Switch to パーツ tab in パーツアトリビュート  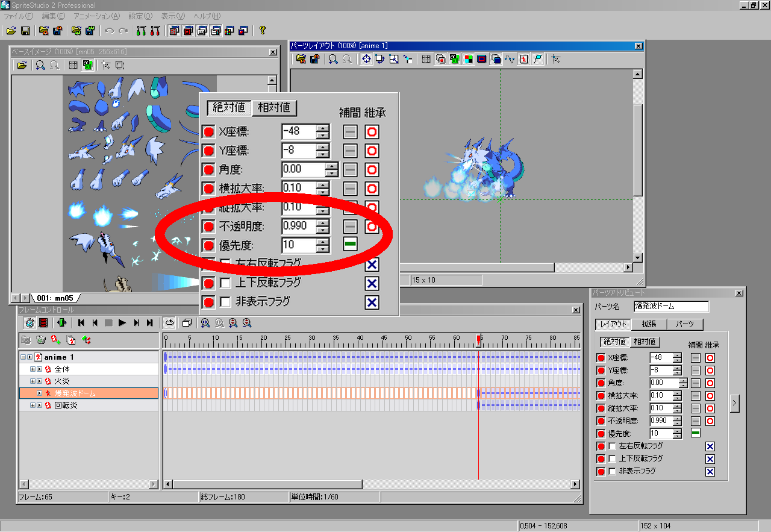(x=684, y=324)
